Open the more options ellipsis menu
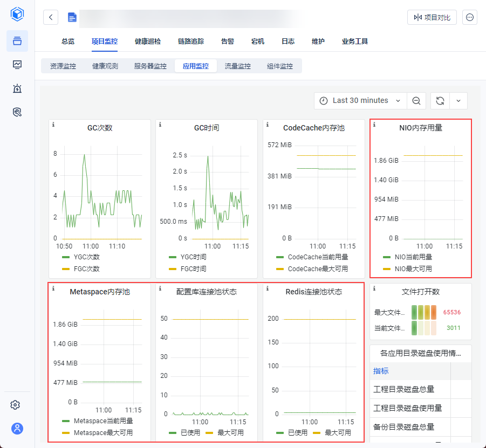486x448 pixels. point(470,17)
